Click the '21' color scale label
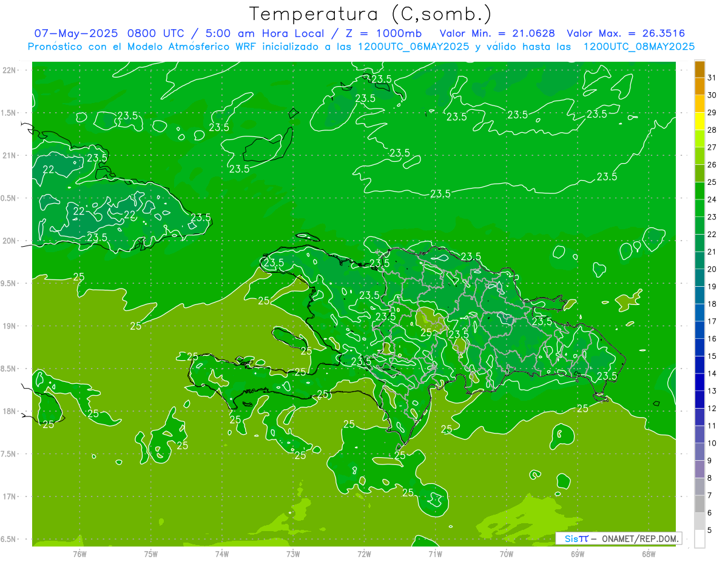The image size is (728, 562). pyautogui.click(x=712, y=252)
